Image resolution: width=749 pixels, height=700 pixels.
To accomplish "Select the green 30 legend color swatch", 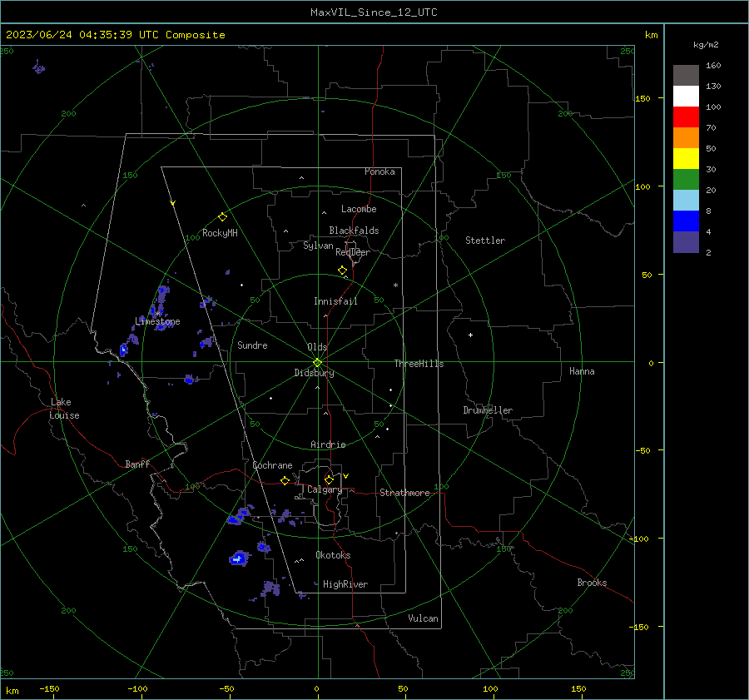I will click(x=686, y=180).
